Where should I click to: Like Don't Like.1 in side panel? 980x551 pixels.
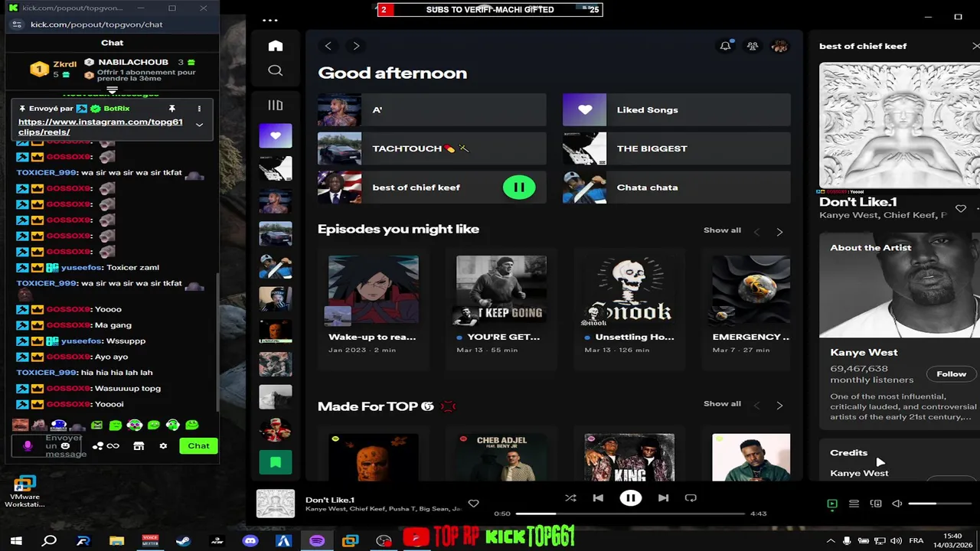[961, 208]
